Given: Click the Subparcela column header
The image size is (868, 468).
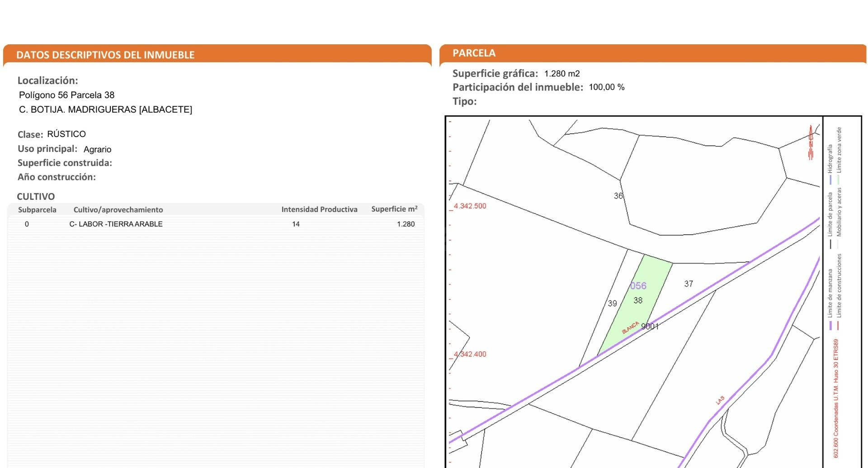Looking at the screenshot, I should click(x=37, y=210).
